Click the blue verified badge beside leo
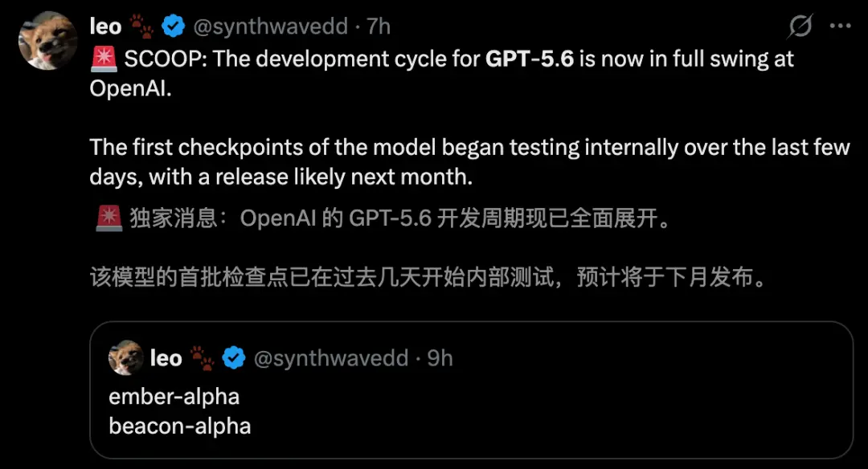Screen dimensions: 868x469 coord(174,26)
